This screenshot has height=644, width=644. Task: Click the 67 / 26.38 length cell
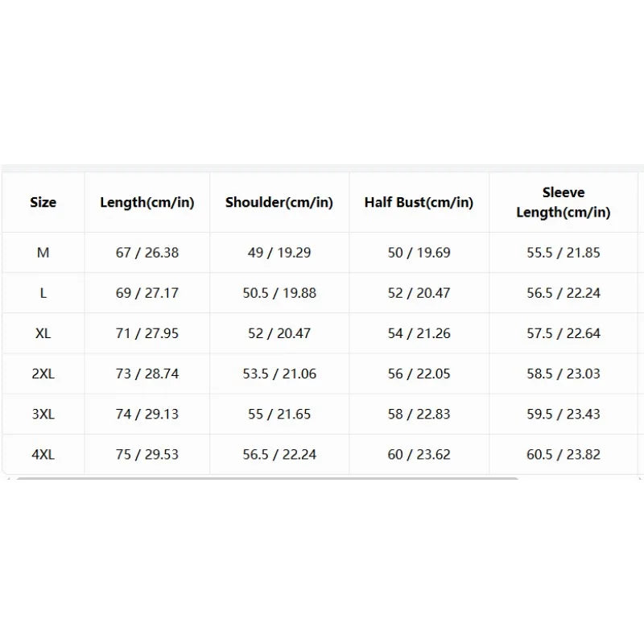click(147, 253)
